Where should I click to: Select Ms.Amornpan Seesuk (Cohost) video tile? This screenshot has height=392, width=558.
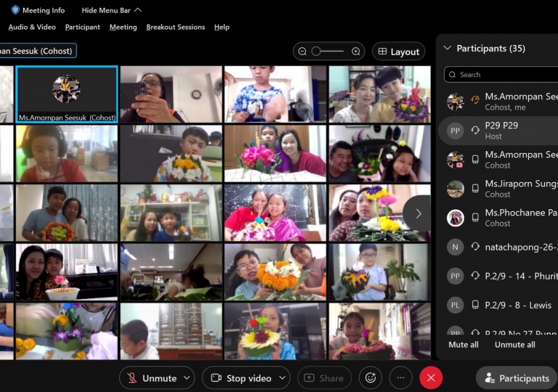click(x=67, y=94)
